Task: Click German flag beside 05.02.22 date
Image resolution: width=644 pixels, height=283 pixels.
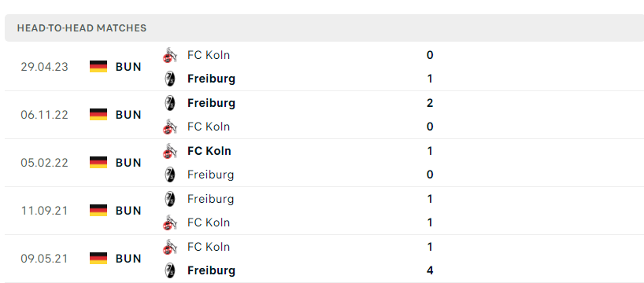Action: pos(98,163)
